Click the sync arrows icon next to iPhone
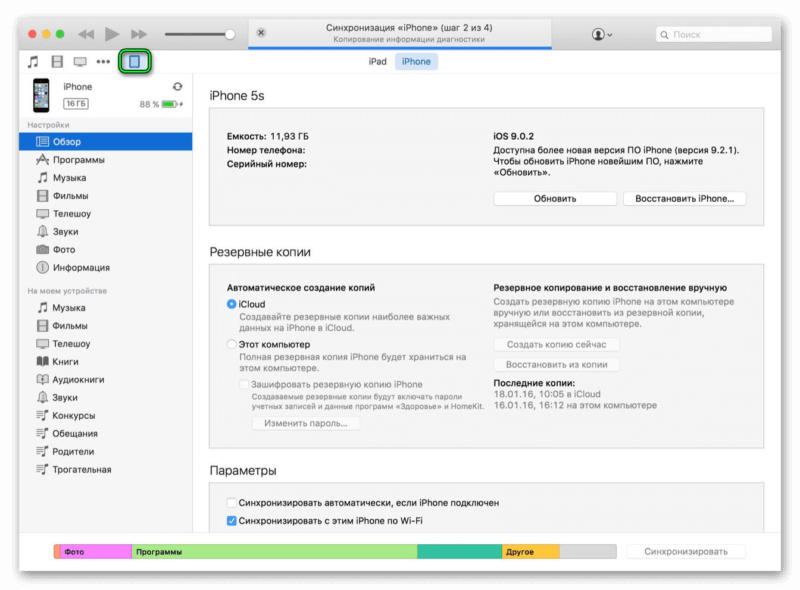 click(x=178, y=86)
